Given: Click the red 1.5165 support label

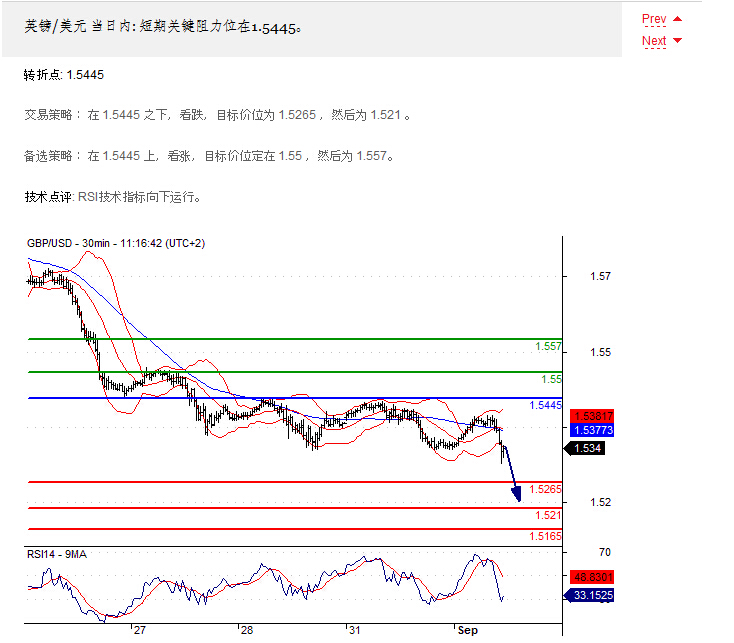Looking at the screenshot, I should 545,536.
